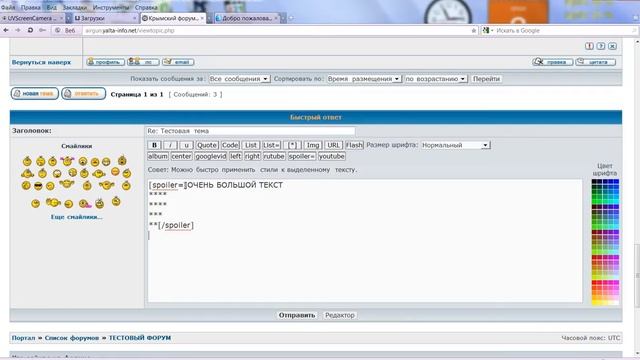The width and height of the screenshot is (640, 360).
Task: Click 'Вернуться наверх' link
Action: [x=41, y=62]
